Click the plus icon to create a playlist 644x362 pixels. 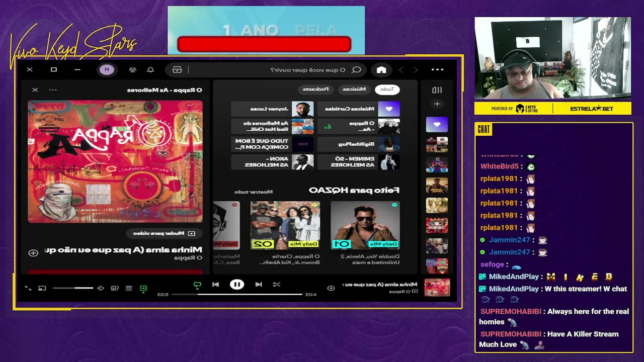[437, 104]
